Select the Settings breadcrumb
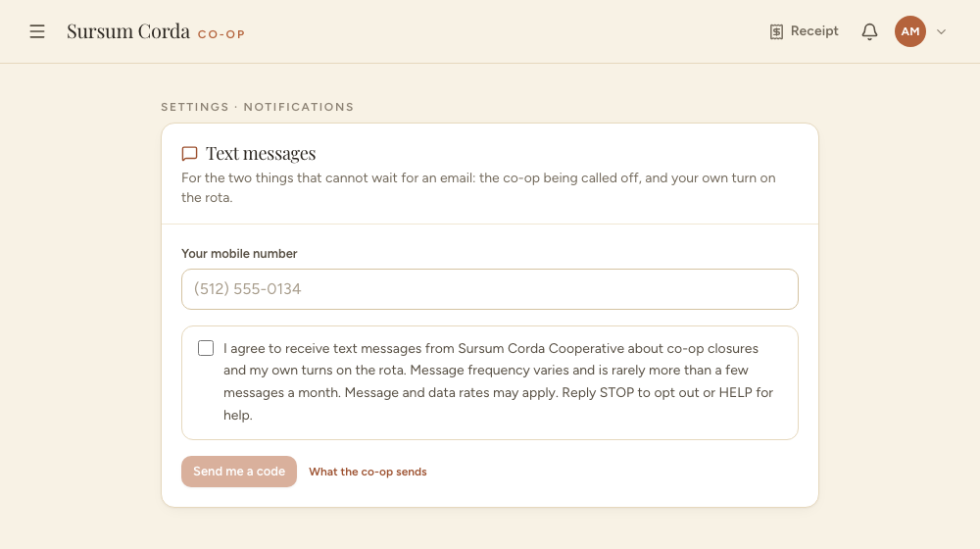Viewport: 980px width, 549px height. coord(195,107)
